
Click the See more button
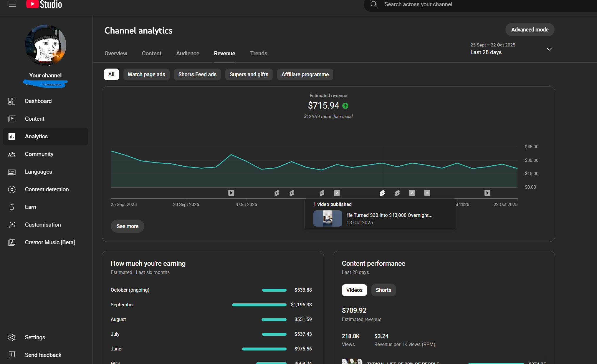tap(127, 226)
